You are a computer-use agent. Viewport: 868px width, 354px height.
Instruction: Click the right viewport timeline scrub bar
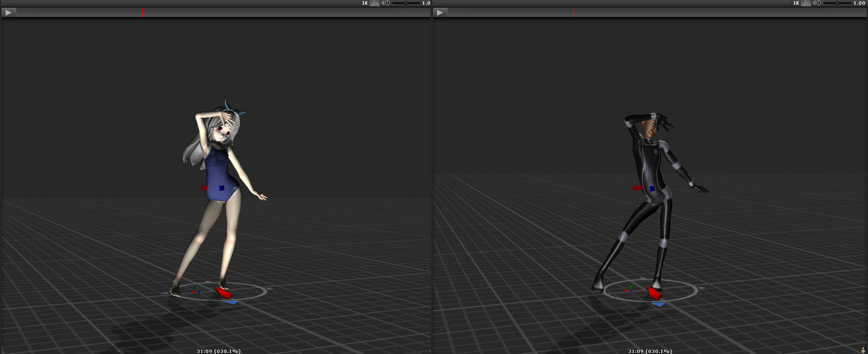(657, 13)
